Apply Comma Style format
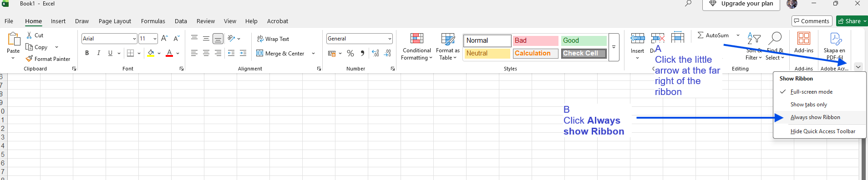868x180 pixels. 362,53
